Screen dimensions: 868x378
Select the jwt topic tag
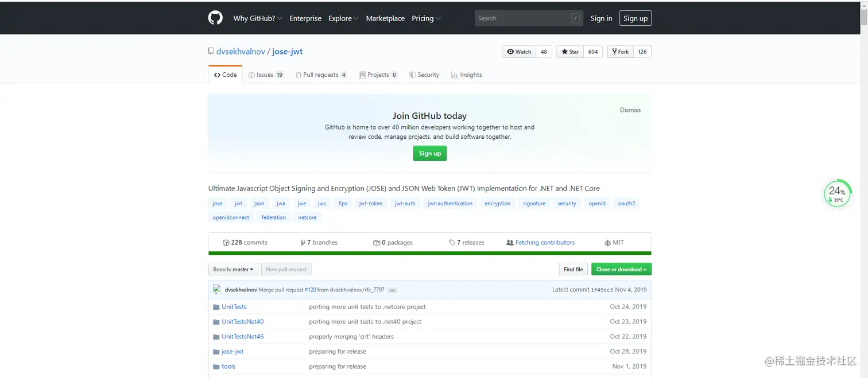coord(238,204)
